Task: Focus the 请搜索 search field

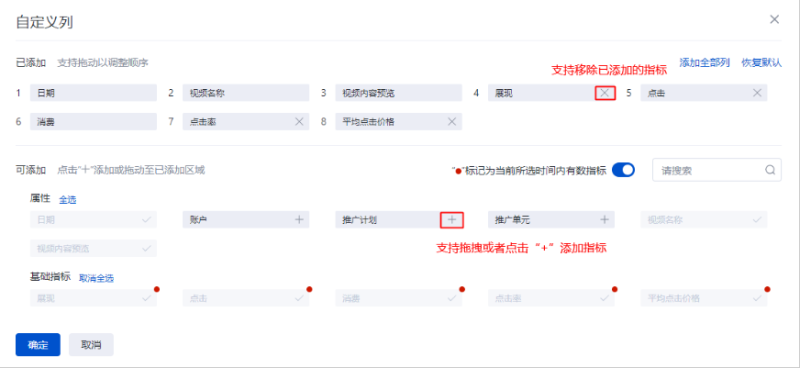Action: pos(717,170)
